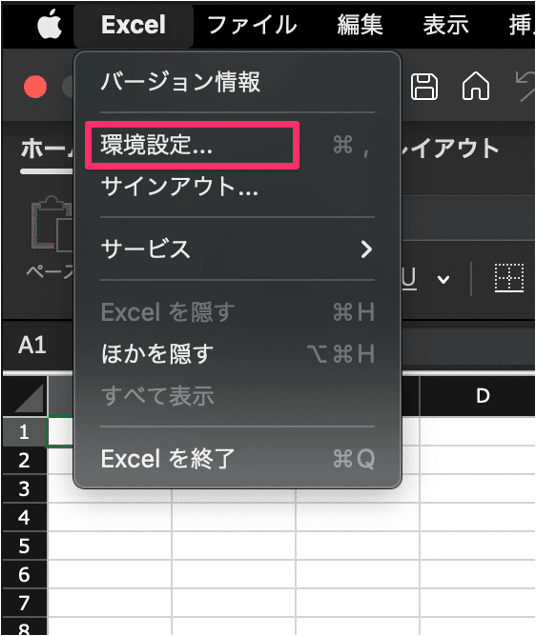This screenshot has width=536, height=636.
Task: Click cell D1
Action: [478, 432]
